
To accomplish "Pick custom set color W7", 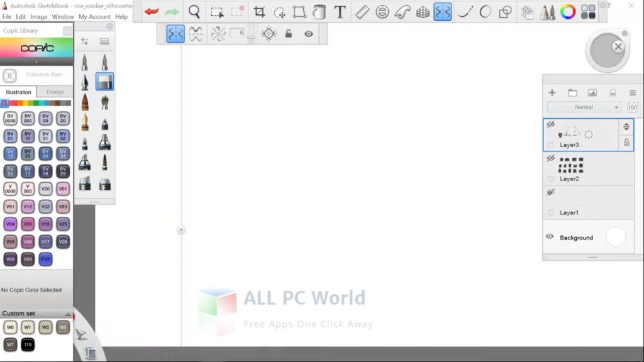I will (x=10, y=344).
